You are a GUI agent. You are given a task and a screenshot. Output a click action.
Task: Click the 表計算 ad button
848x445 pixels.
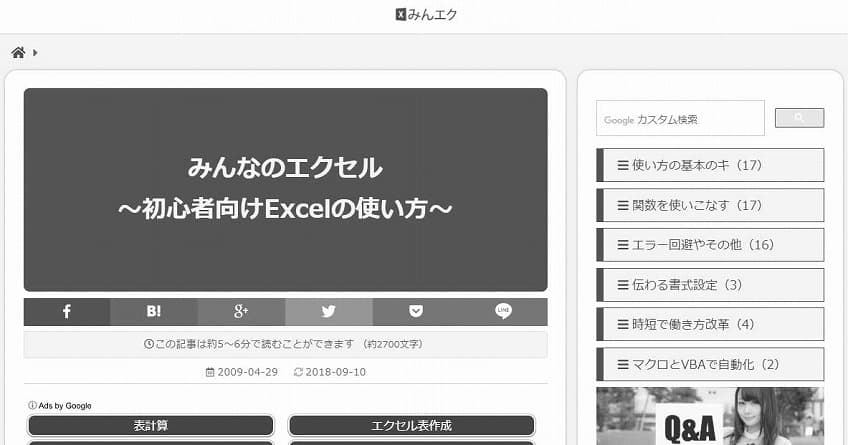click(x=151, y=426)
